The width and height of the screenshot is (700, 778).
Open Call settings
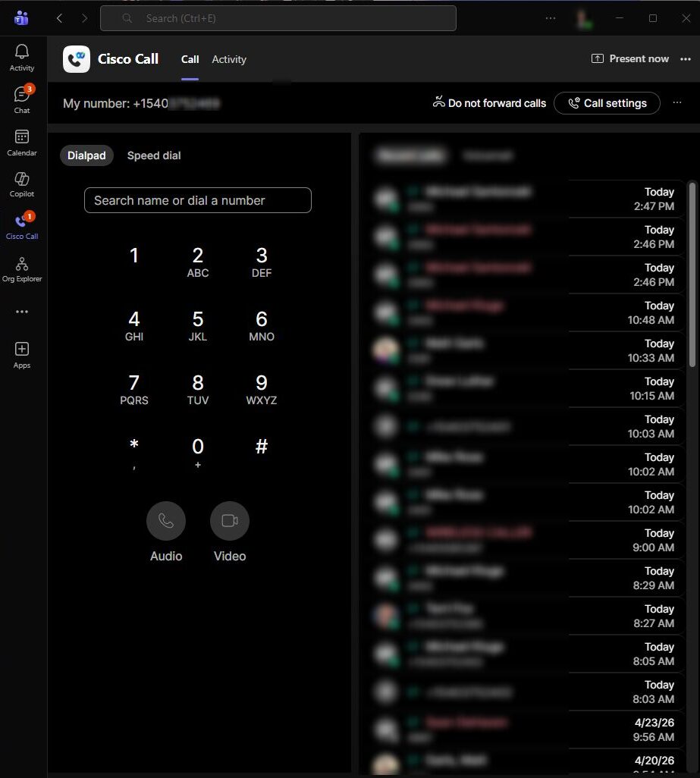pos(607,103)
